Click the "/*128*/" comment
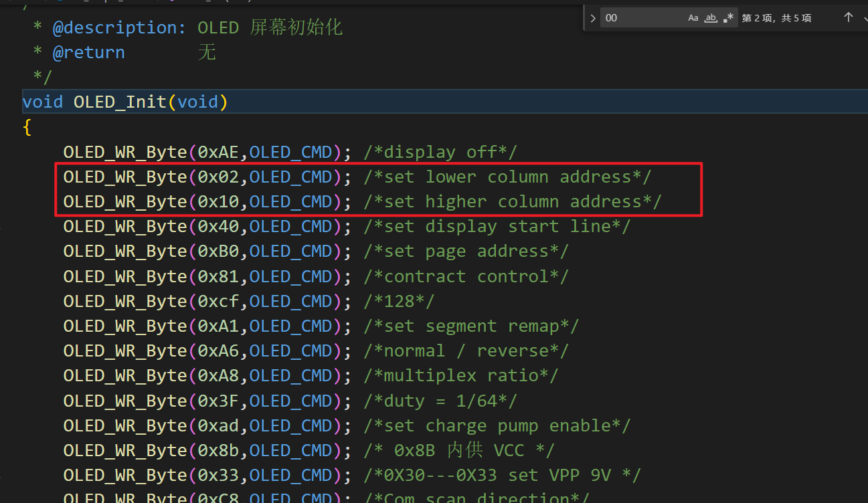868x503 pixels. point(399,302)
